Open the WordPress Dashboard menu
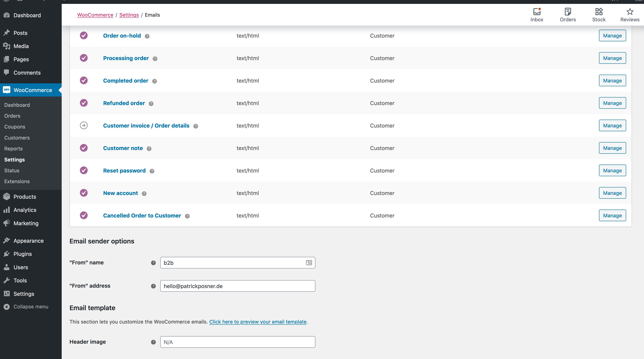Viewport: 644px width, 359px height. [x=31, y=15]
